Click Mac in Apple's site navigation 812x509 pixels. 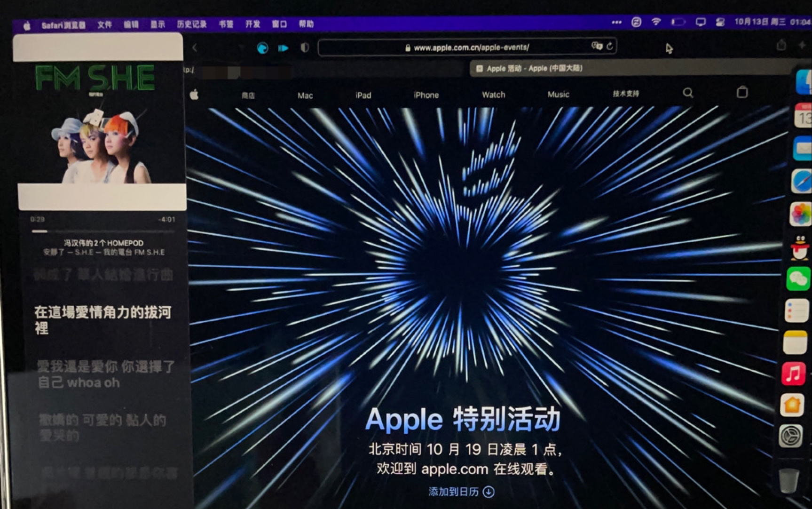(x=305, y=95)
